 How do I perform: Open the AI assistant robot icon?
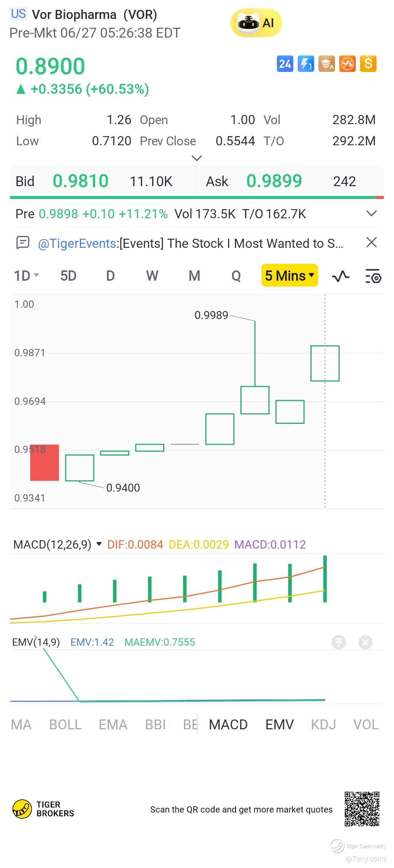point(256,23)
